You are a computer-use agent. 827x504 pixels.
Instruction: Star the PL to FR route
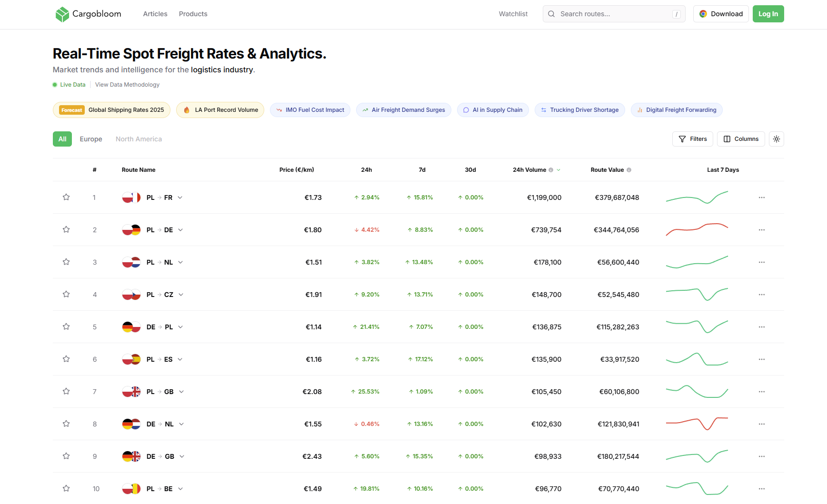click(x=66, y=198)
